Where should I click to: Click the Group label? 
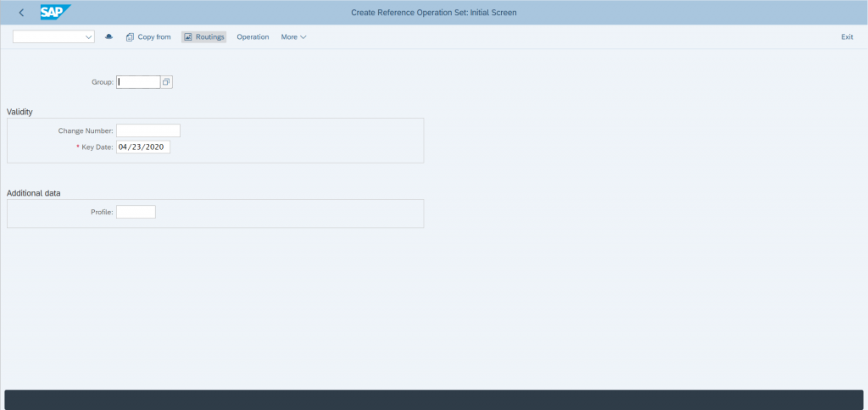click(x=103, y=82)
